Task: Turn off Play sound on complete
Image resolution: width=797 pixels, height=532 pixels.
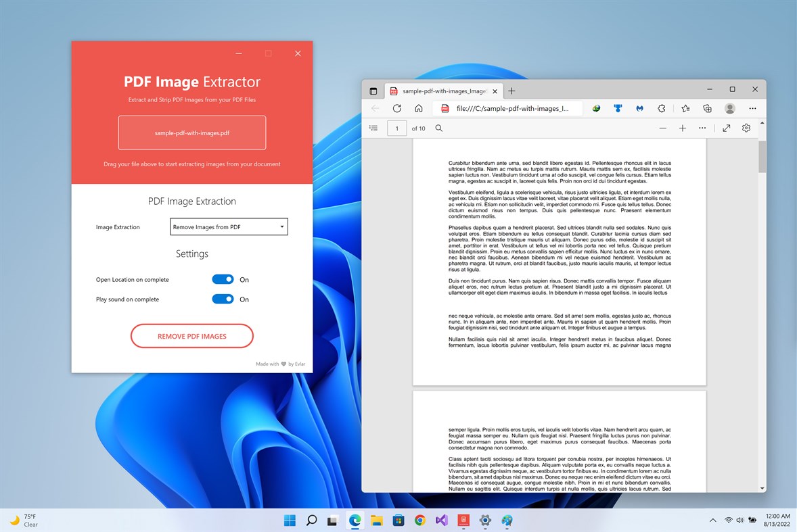Action: 223,299
